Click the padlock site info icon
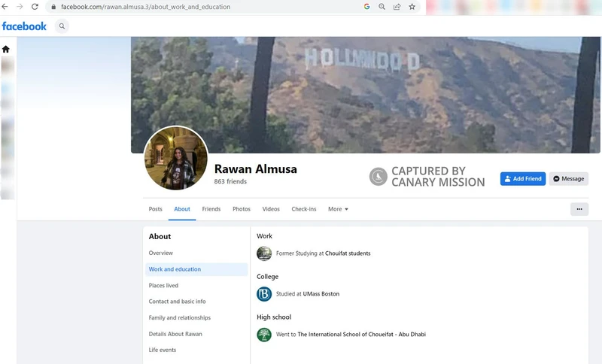This screenshot has width=602, height=364. (x=53, y=7)
